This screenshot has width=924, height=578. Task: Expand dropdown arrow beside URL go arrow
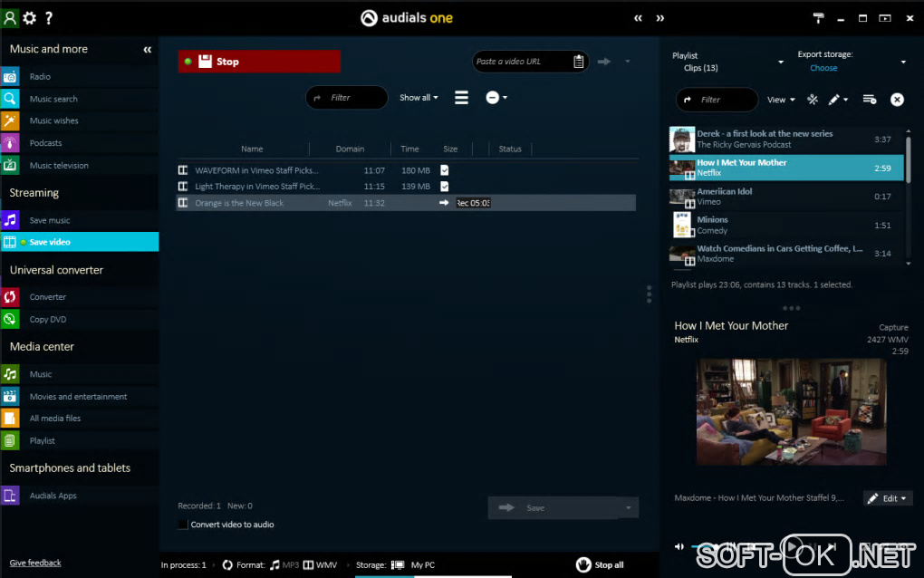[628, 62]
